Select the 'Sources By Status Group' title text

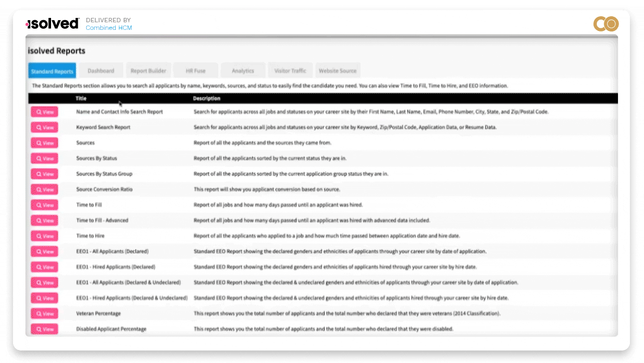[104, 174]
